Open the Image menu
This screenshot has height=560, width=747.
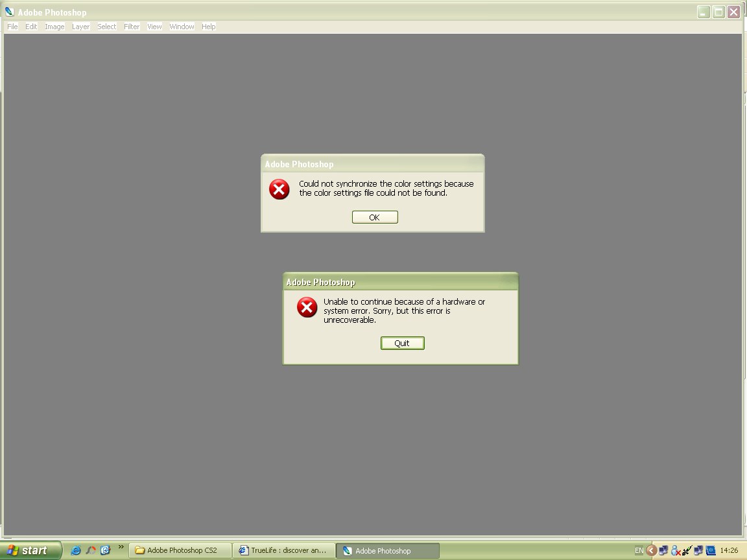[54, 27]
